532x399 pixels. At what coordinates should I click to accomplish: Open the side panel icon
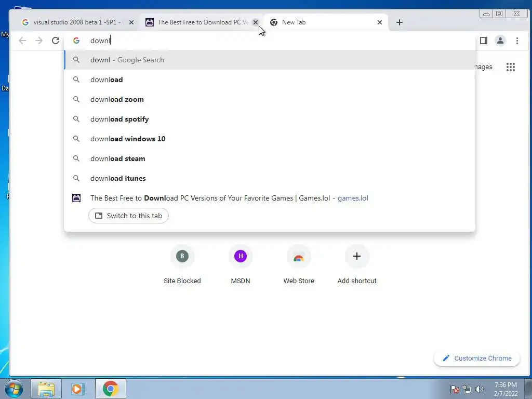click(x=484, y=41)
